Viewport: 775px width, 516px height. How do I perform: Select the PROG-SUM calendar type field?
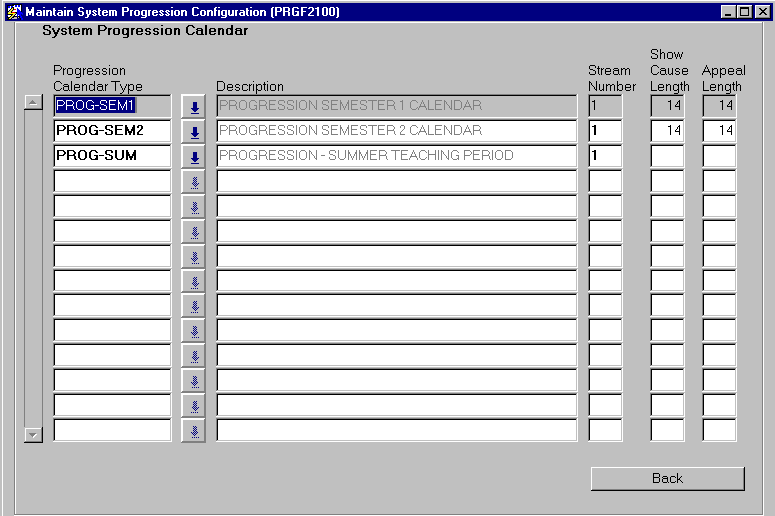(x=112, y=156)
